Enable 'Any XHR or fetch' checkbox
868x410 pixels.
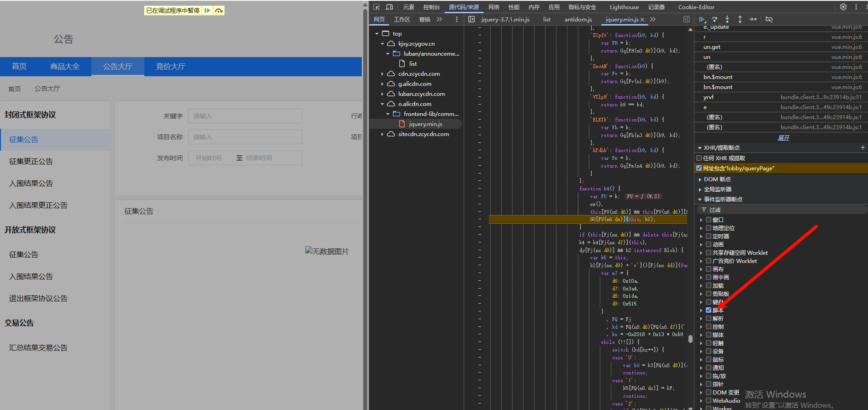tap(699, 158)
